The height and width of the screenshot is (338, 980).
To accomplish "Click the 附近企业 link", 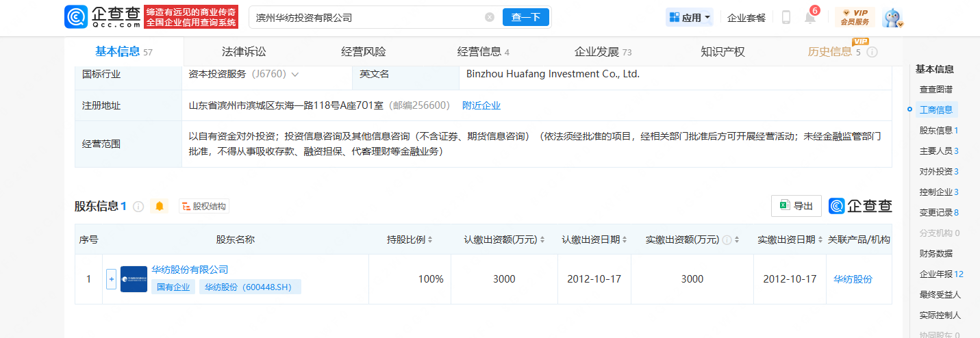I will [481, 105].
